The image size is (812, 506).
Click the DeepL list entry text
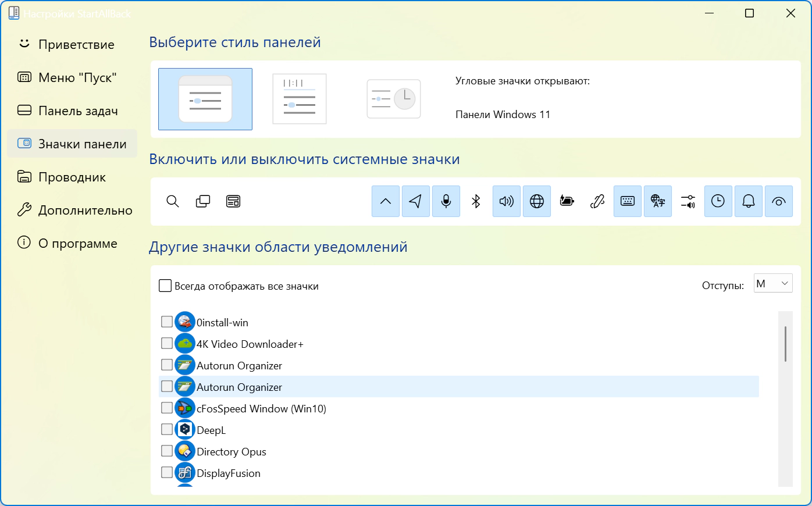[211, 430]
